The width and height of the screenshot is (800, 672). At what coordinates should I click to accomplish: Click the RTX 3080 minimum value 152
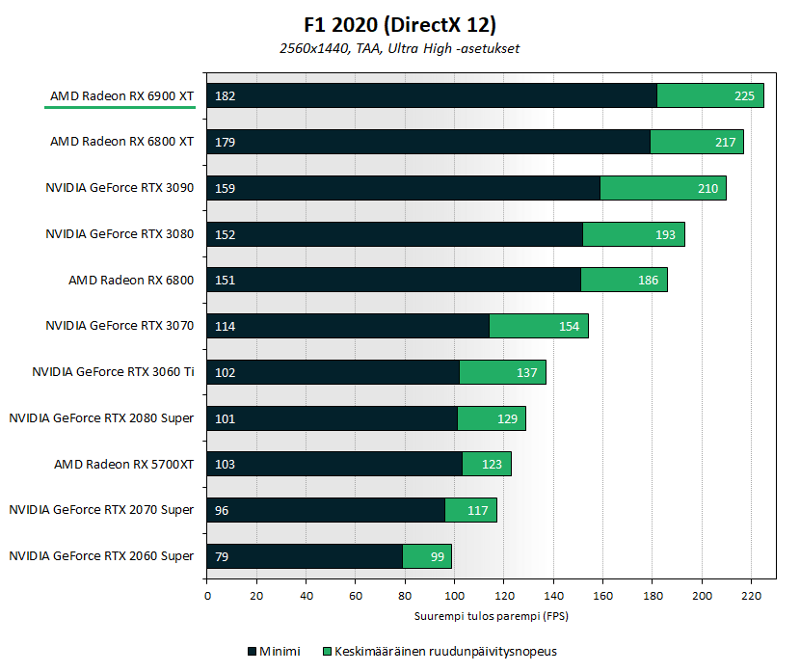click(x=225, y=234)
